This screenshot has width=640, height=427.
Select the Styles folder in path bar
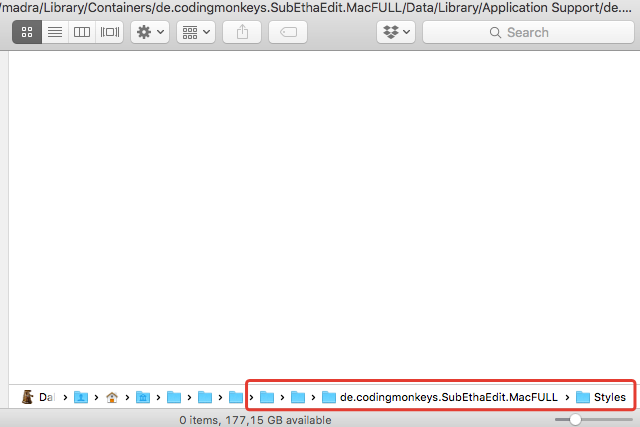tap(601, 397)
